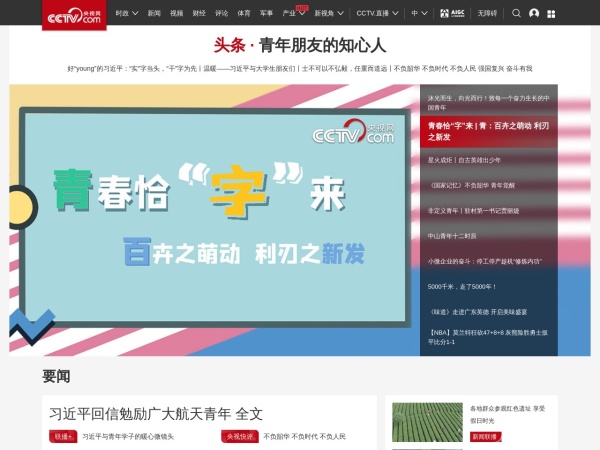Open the green tea field thumbnail

(x=427, y=422)
